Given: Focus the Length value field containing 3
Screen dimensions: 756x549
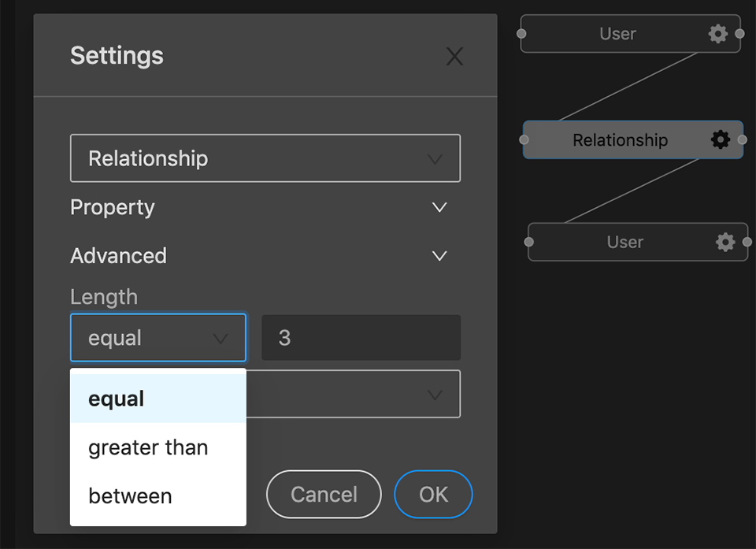Looking at the screenshot, I should pos(361,338).
